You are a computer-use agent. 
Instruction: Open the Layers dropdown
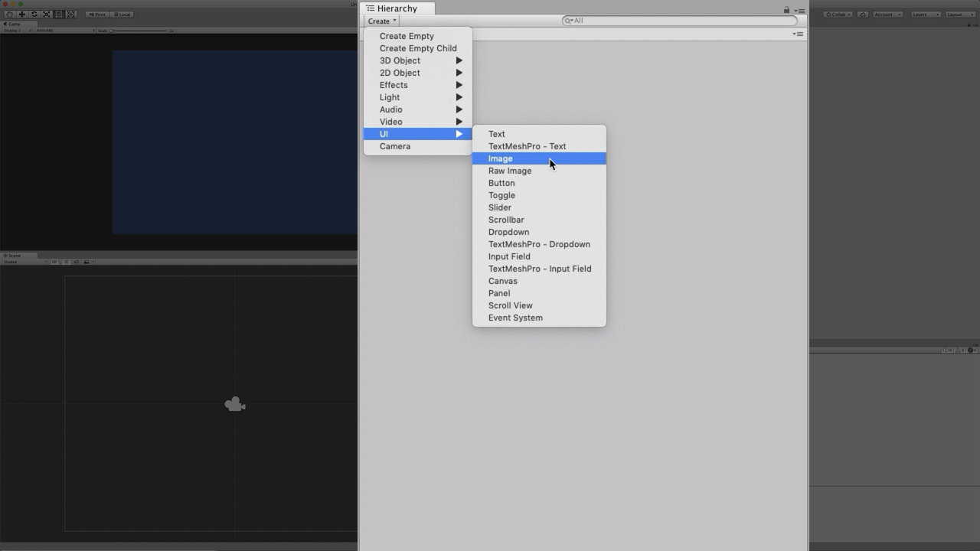926,15
